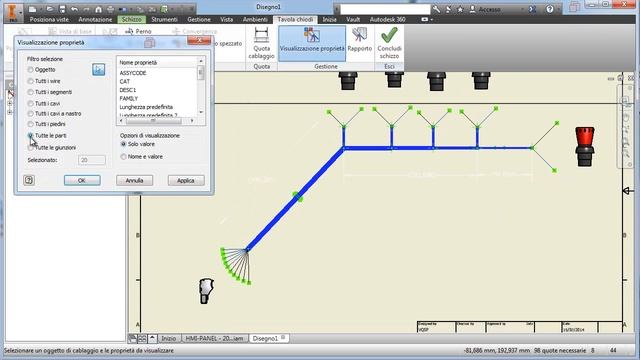Select the Tutti i cavi radio button
The width and height of the screenshot is (640, 360).
tap(30, 104)
